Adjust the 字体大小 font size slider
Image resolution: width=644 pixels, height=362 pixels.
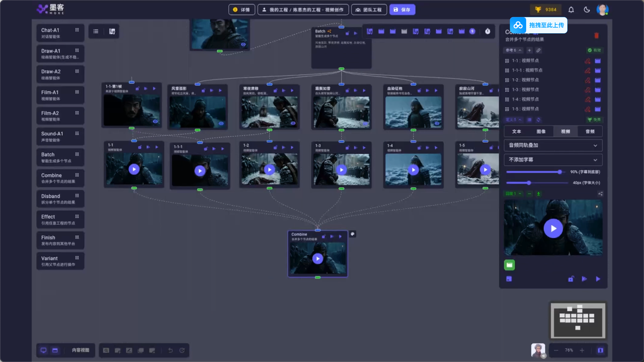tap(529, 183)
